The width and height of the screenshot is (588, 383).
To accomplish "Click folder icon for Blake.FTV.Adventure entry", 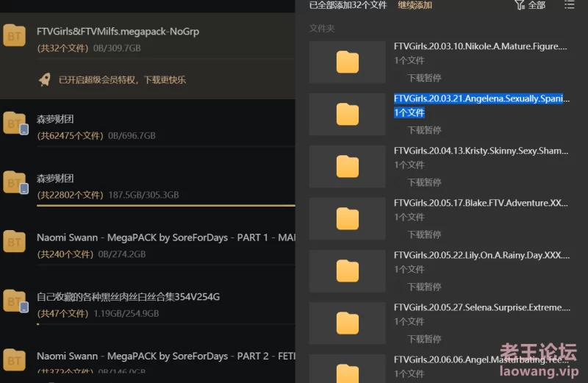I will coord(347,218).
